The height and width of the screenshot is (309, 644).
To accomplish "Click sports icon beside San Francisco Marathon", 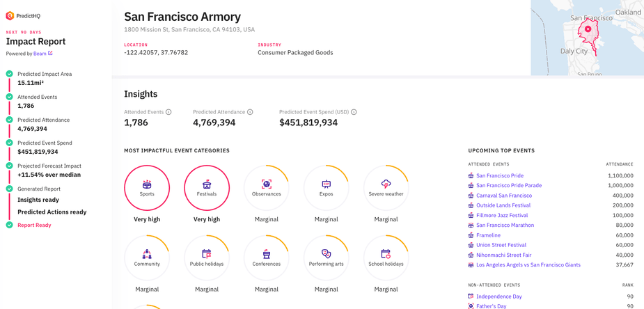I will 471,225.
